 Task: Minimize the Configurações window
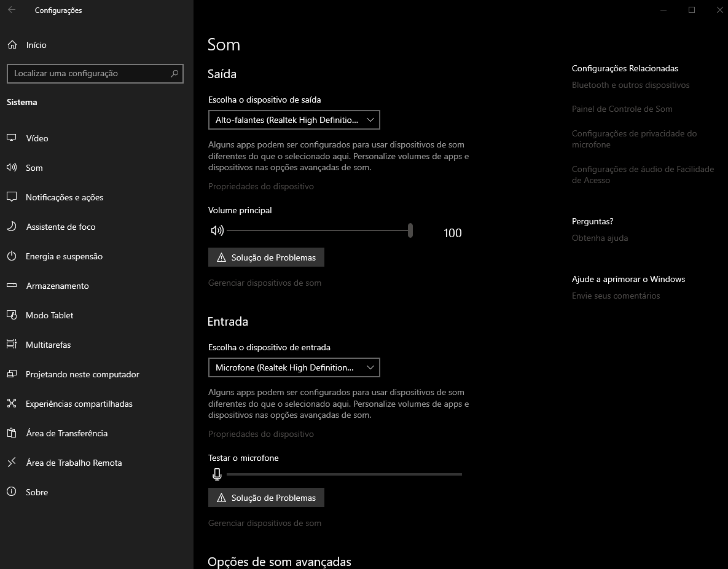pyautogui.click(x=663, y=10)
